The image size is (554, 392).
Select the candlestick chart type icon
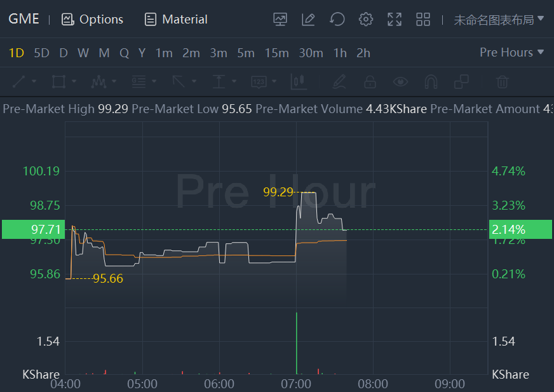[299, 81]
